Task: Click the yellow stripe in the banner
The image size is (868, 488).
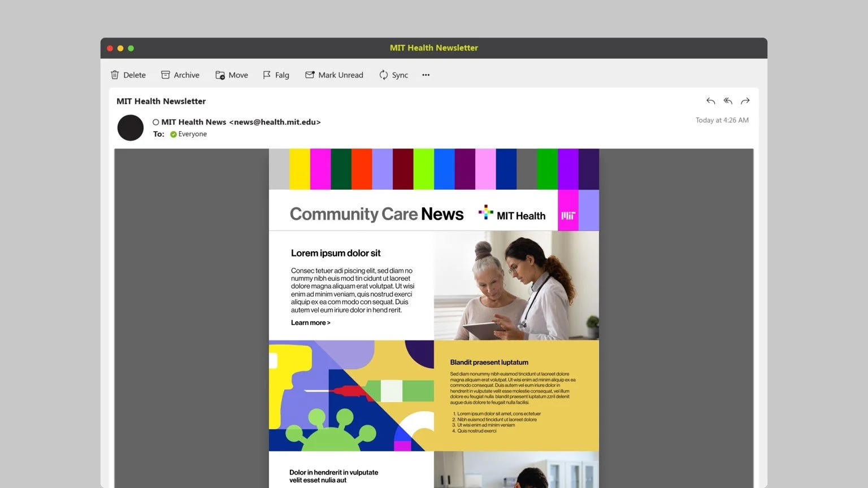Action: pyautogui.click(x=300, y=169)
